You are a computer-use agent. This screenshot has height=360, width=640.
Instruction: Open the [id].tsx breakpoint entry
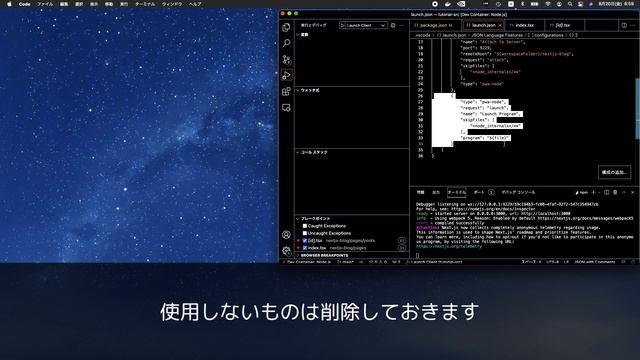[x=351, y=240]
